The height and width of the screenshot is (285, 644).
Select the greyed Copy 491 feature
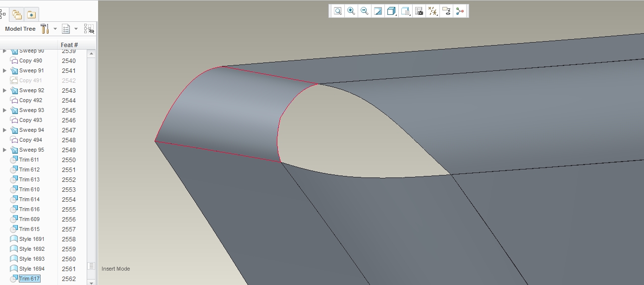tap(31, 80)
